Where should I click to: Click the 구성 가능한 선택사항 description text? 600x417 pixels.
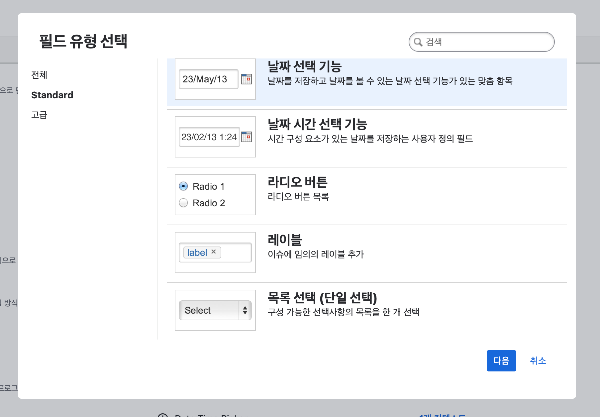[343, 312]
